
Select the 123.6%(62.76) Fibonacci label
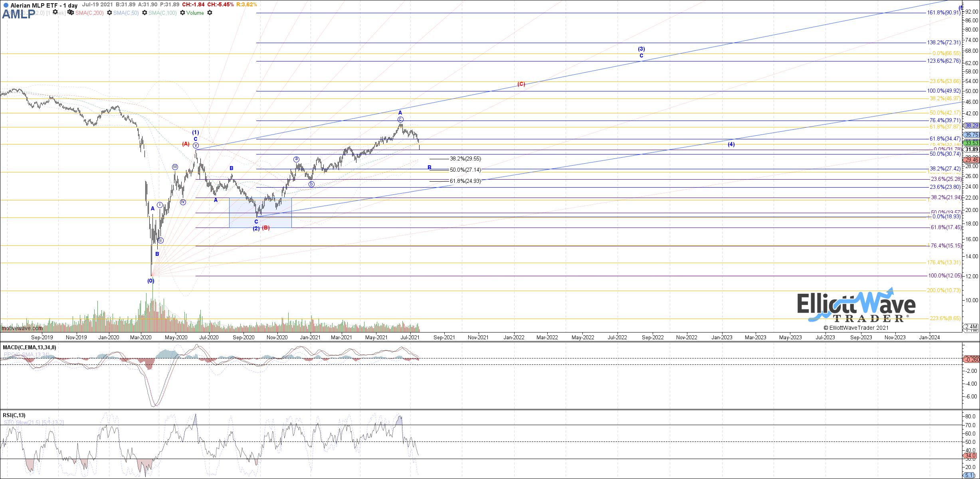click(943, 61)
